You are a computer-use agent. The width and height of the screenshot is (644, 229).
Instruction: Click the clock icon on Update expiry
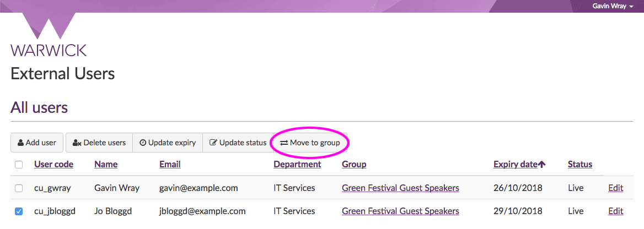point(143,143)
